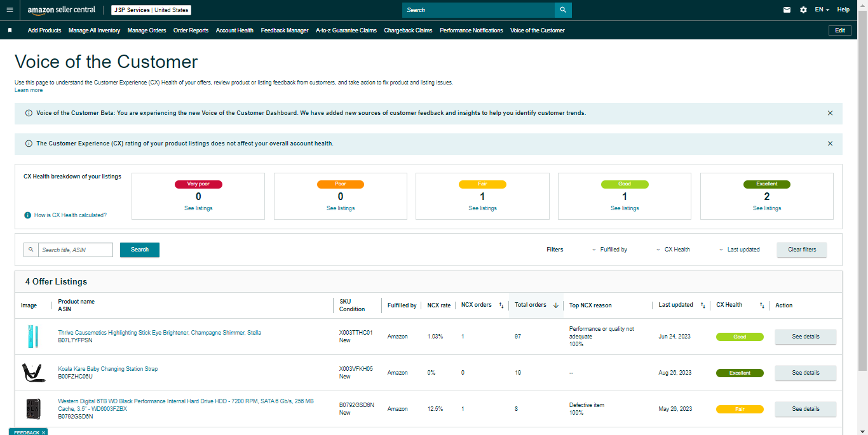Click the Excellent badge in Koala Kare row
The image size is (868, 435).
click(740, 373)
